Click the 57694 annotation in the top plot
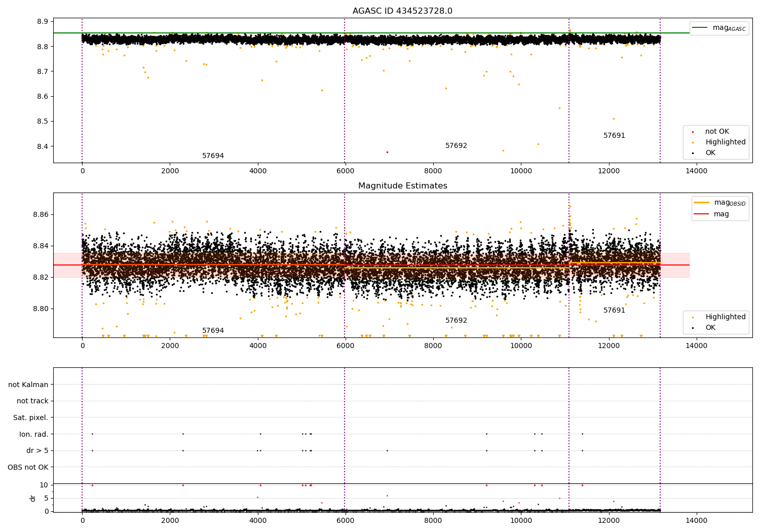The height and width of the screenshot is (532, 760). tap(213, 156)
